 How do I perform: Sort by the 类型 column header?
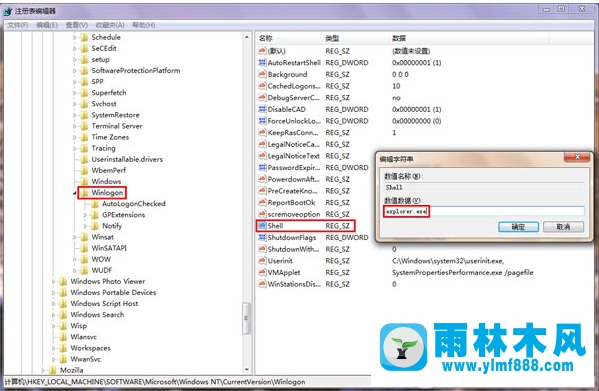click(356, 38)
